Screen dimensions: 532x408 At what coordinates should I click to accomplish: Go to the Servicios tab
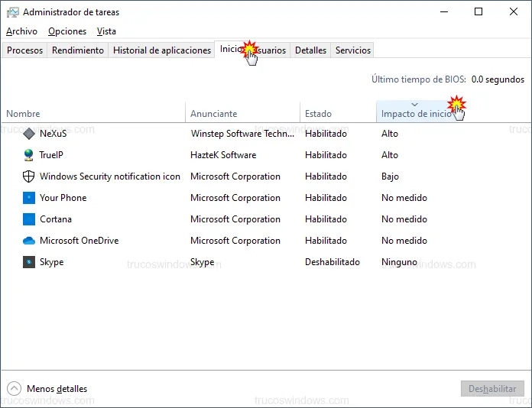tap(353, 50)
